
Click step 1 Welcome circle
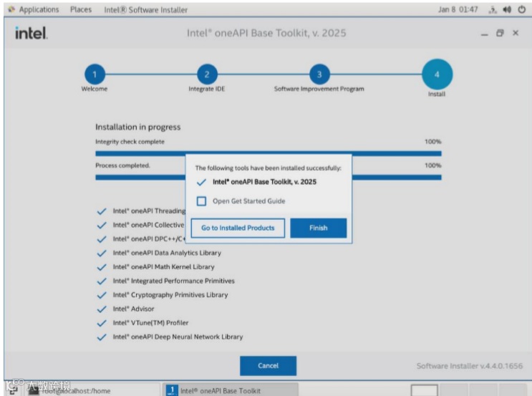[95, 74]
